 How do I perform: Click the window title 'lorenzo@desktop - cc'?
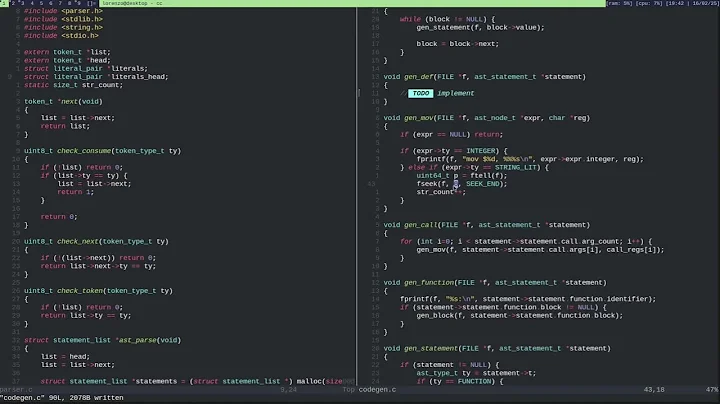coord(132,3)
